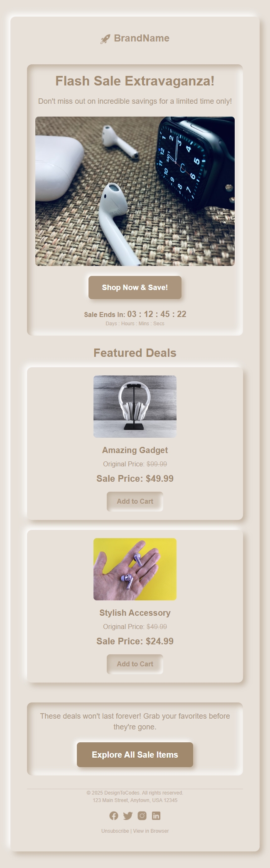Open the Instagram icon in the footer
This screenshot has height=868, width=270.
(142, 816)
